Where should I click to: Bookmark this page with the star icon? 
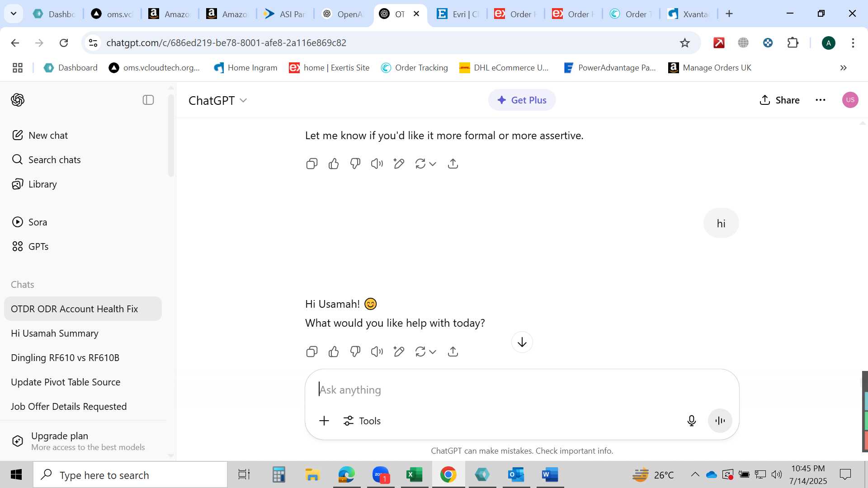click(685, 42)
